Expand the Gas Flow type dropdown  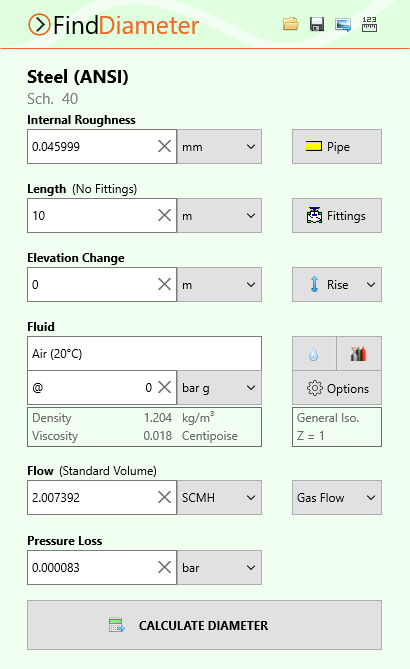tap(337, 497)
